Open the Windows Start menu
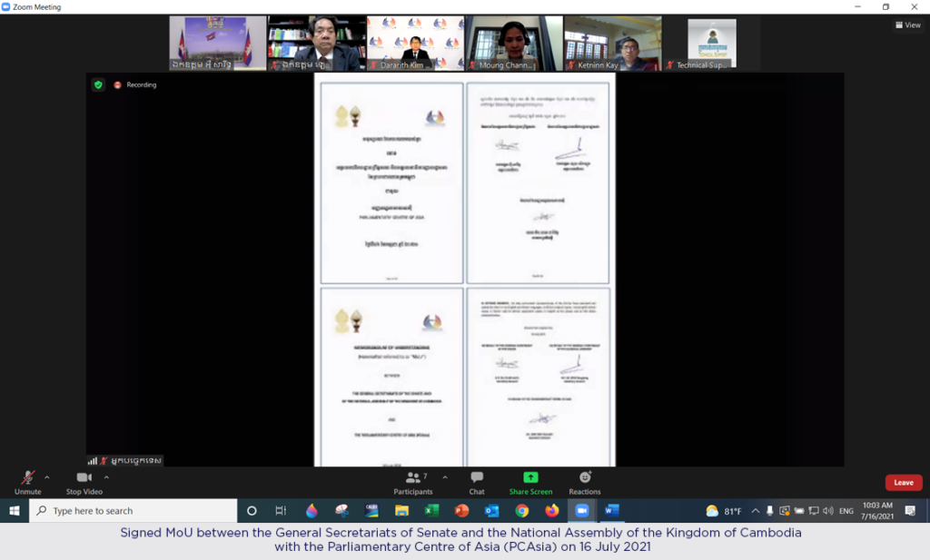930x560 pixels. 15,511
